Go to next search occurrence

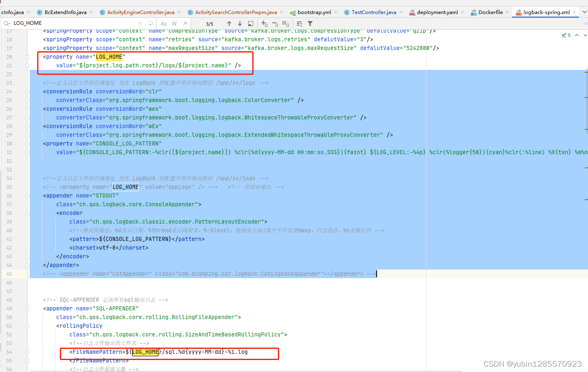coord(240,24)
